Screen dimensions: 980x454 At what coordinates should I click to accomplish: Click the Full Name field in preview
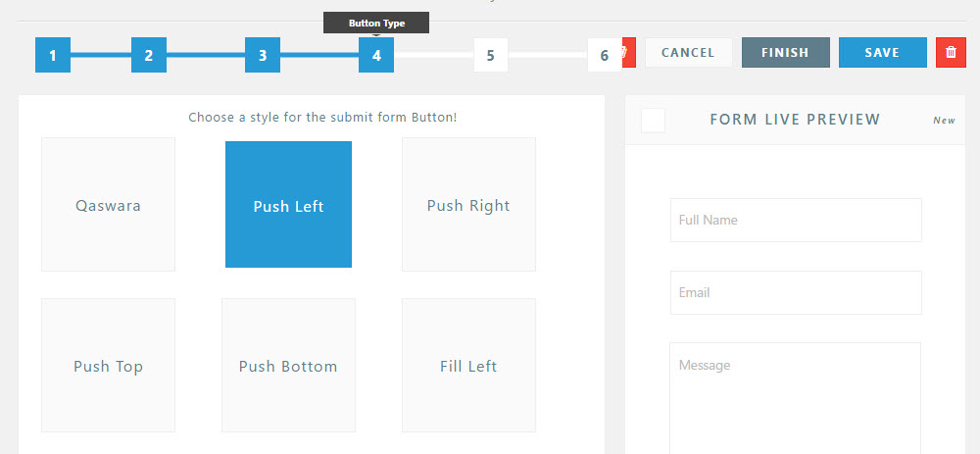(x=796, y=221)
